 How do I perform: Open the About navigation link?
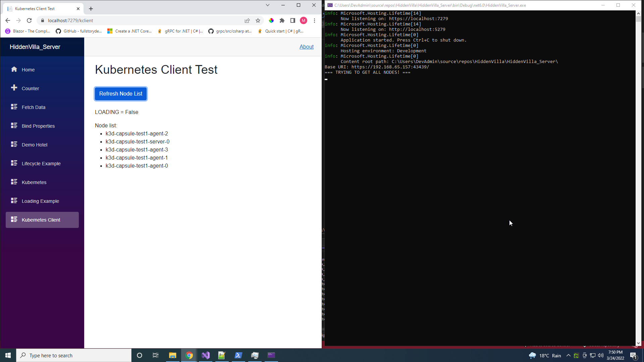tap(307, 46)
